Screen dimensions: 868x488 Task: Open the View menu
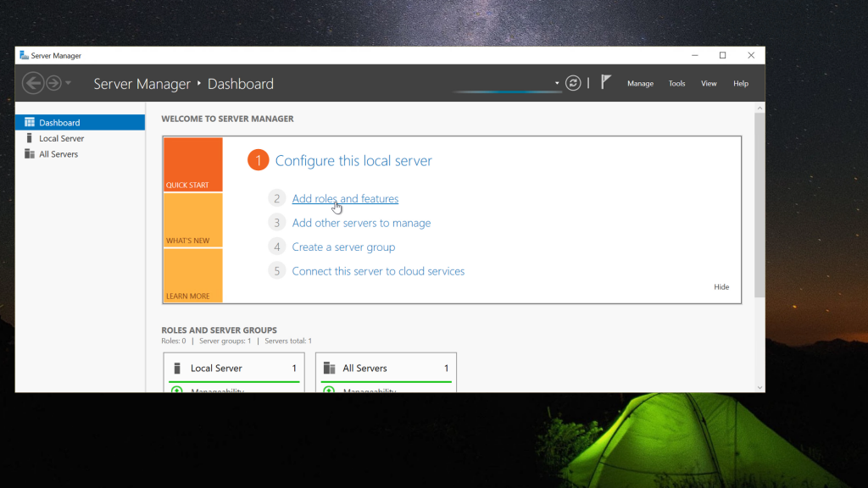[x=709, y=84]
